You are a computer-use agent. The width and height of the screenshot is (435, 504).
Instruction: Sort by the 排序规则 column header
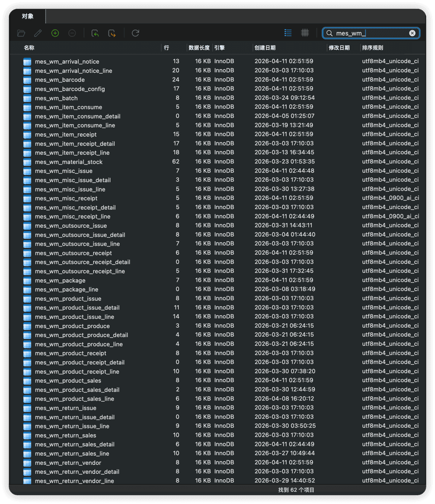click(x=372, y=48)
